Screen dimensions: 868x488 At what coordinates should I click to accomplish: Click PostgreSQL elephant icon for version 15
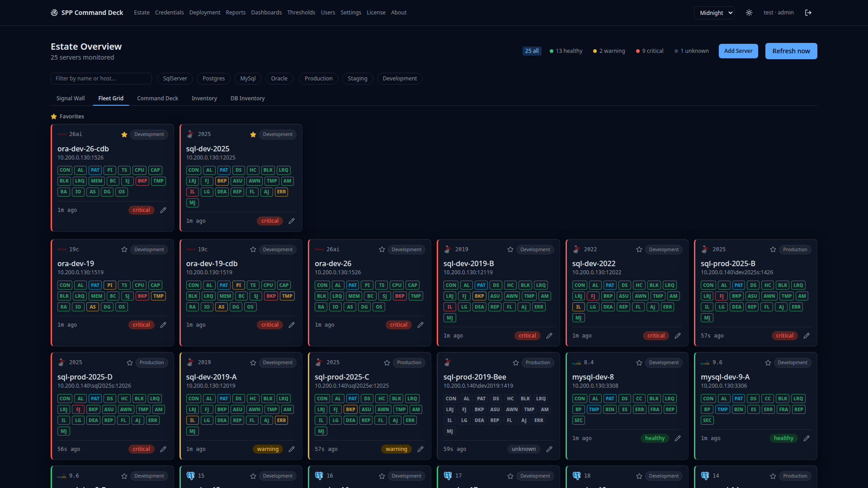[x=190, y=476]
